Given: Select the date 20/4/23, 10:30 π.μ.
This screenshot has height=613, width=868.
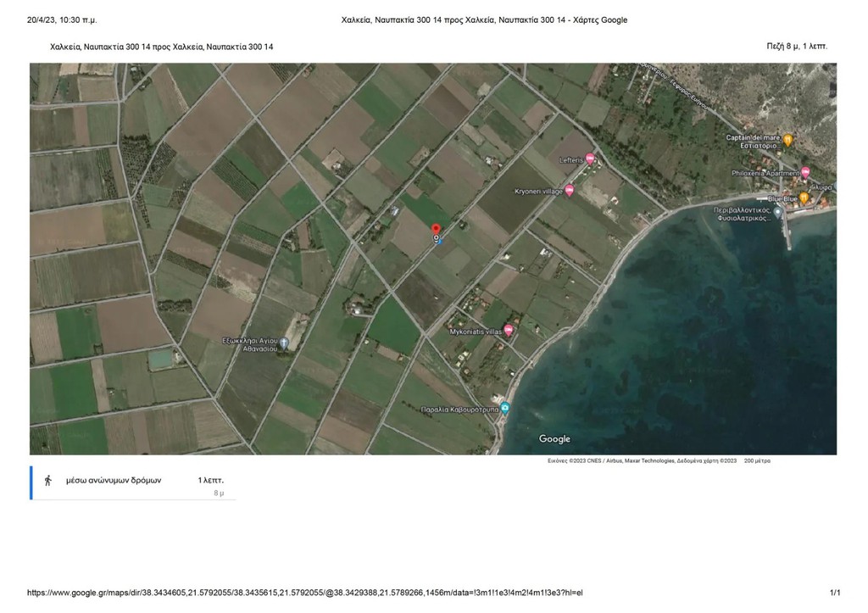Looking at the screenshot, I should [62, 20].
